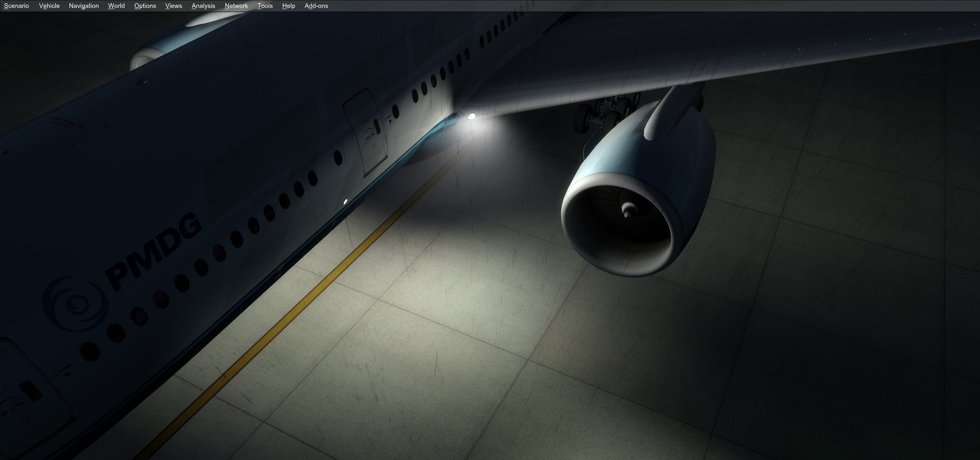Screen dimensions: 980x460
Task: Select the Navigation menu option
Action: point(83,6)
